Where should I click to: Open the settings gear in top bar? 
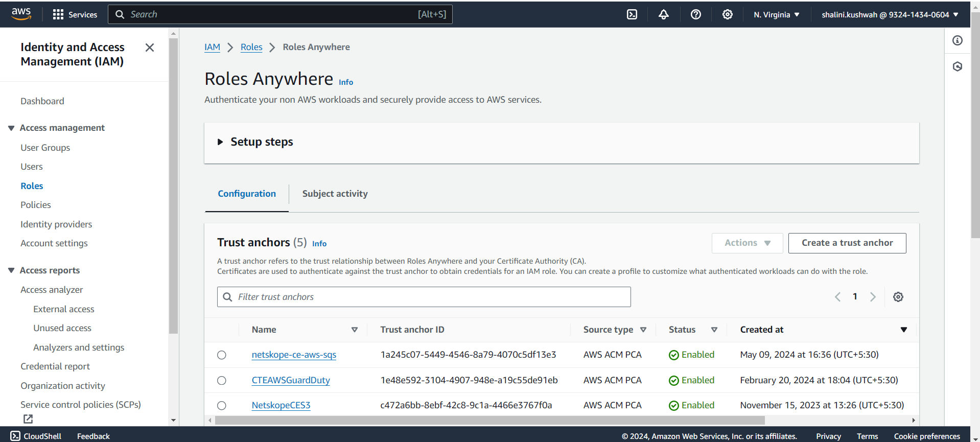(727, 14)
